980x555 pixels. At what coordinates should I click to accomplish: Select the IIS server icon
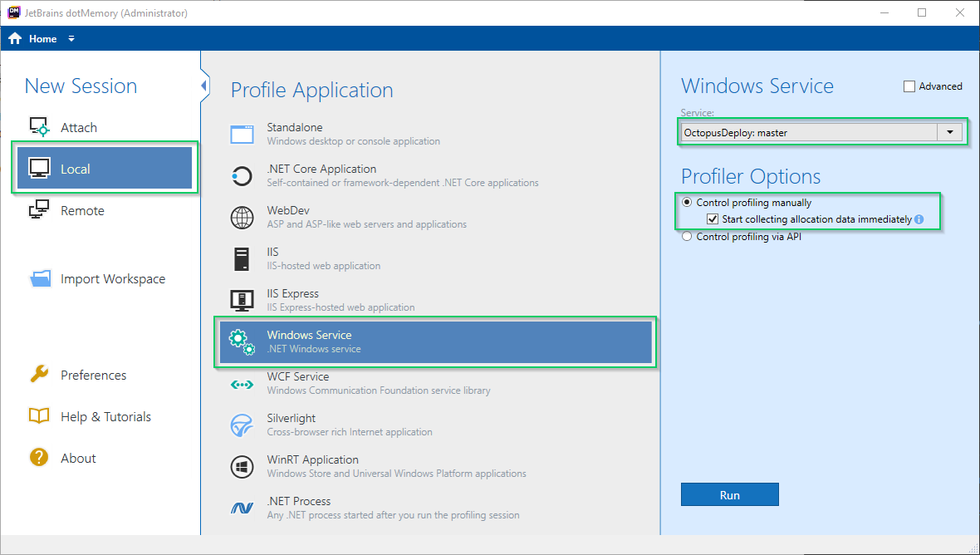coord(242,258)
